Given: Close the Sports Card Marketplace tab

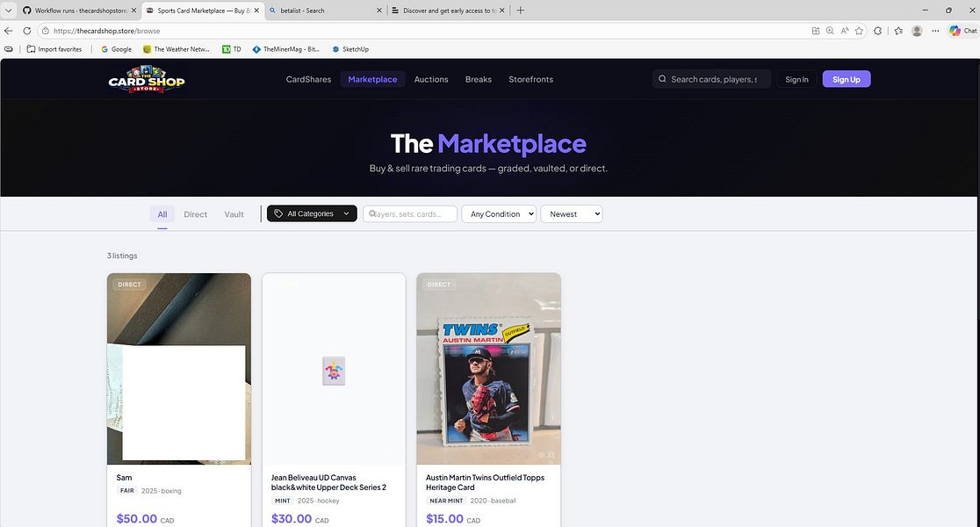Looking at the screenshot, I should 256,11.
